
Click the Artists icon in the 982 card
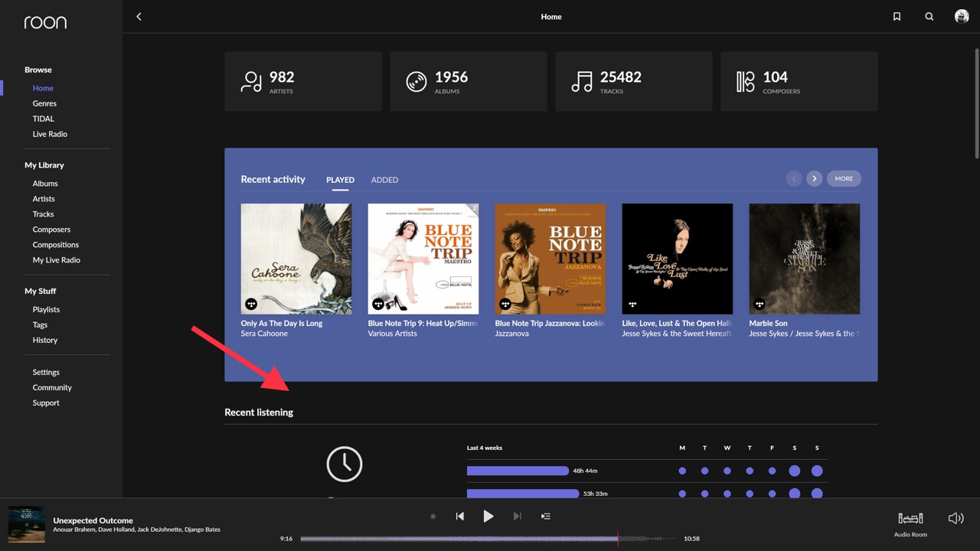(251, 82)
